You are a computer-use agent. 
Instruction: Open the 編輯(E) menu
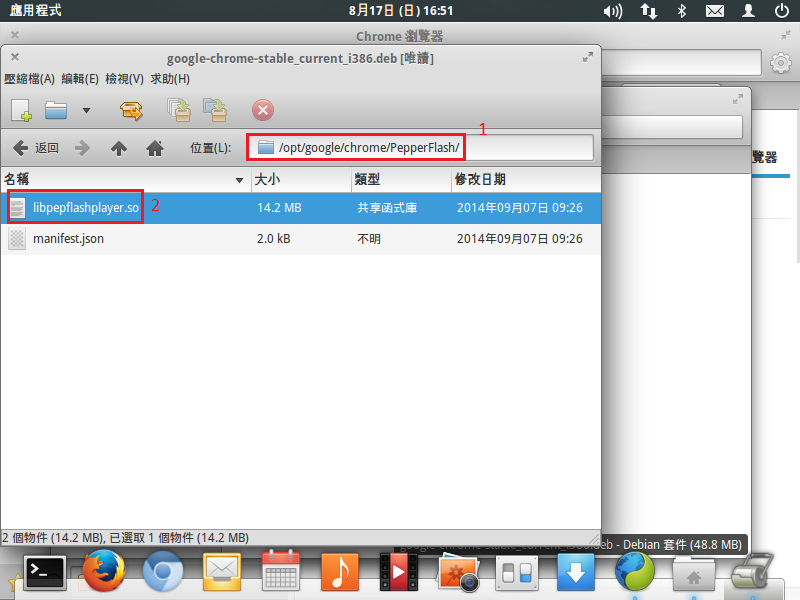click(80, 79)
